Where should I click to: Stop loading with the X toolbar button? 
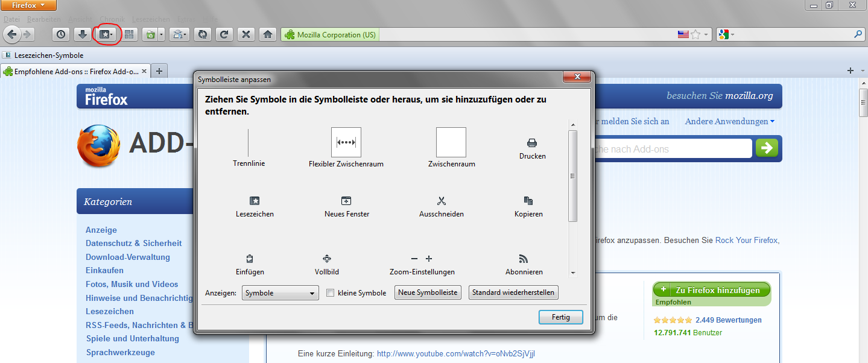click(246, 35)
